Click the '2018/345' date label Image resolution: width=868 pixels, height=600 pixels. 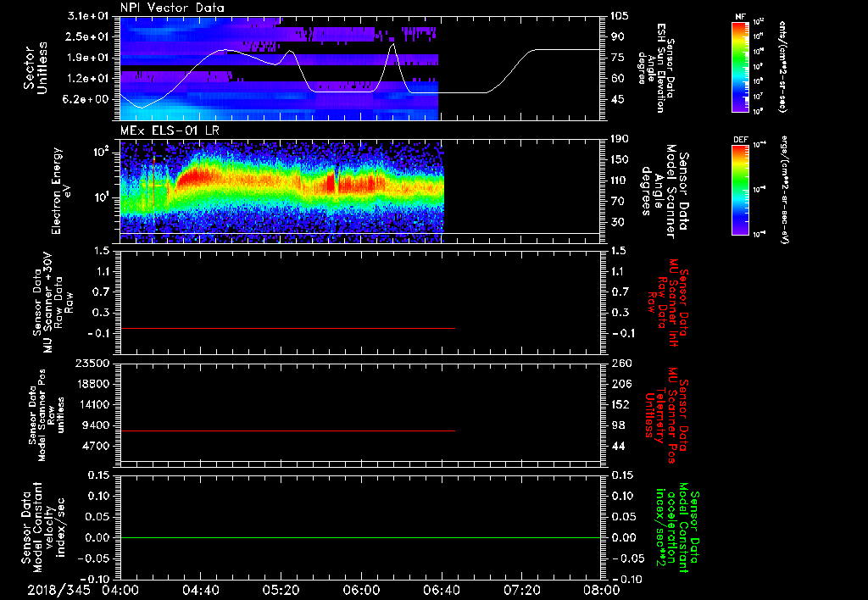[x=58, y=591]
